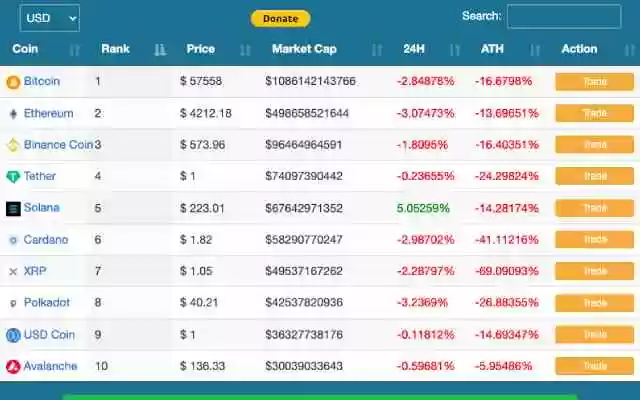Click the 24H column header label
The height and width of the screenshot is (400, 640).
click(x=414, y=49)
